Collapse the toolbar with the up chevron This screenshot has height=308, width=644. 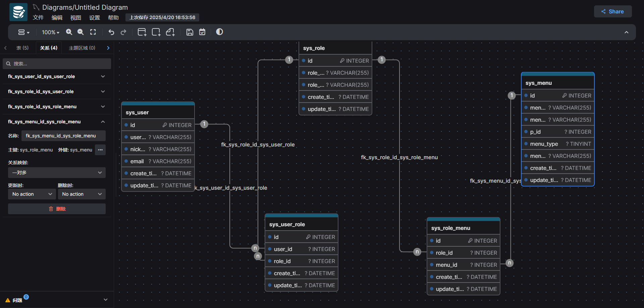626,32
